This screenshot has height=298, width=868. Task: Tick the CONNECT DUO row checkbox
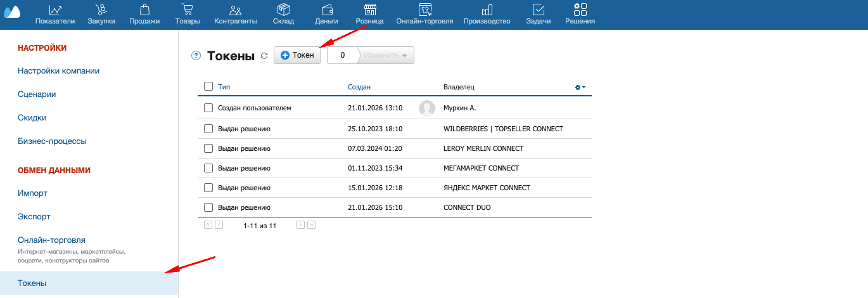coord(208,207)
